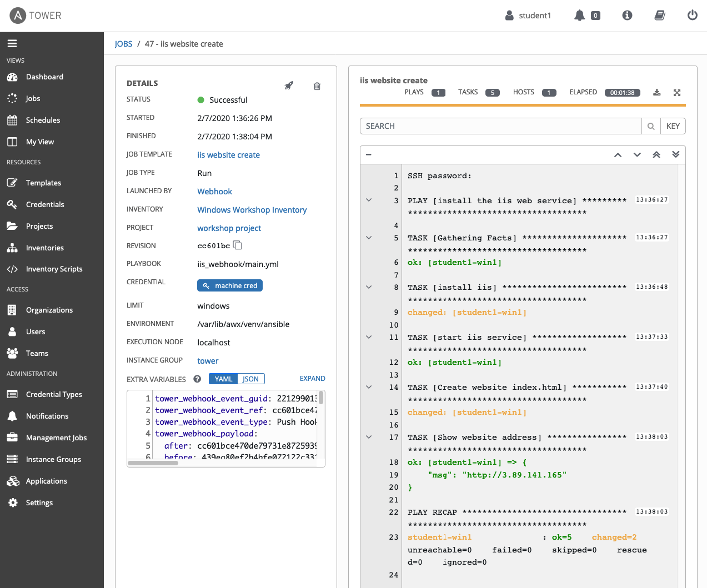Expand output panel to fullscreen
The image size is (707, 588).
[x=677, y=93]
